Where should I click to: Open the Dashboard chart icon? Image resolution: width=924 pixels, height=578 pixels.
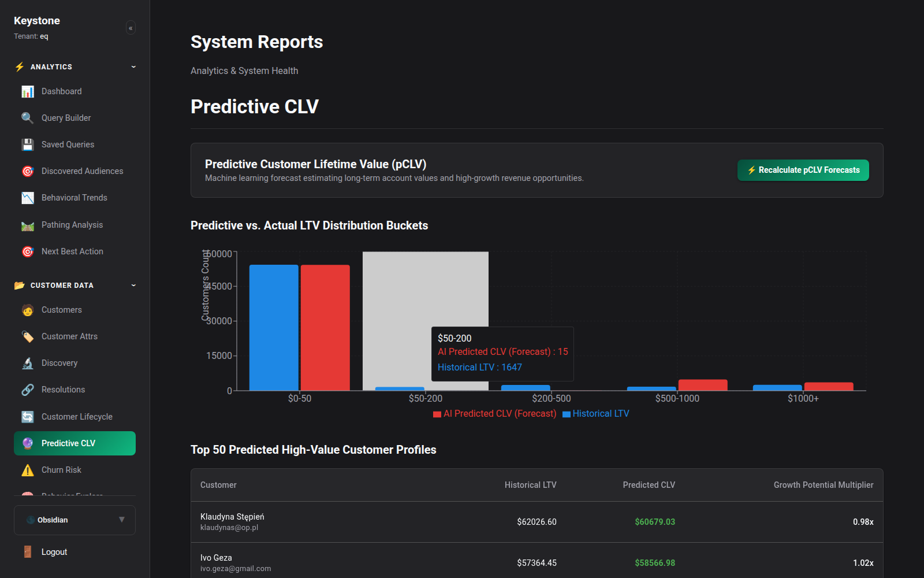point(28,91)
